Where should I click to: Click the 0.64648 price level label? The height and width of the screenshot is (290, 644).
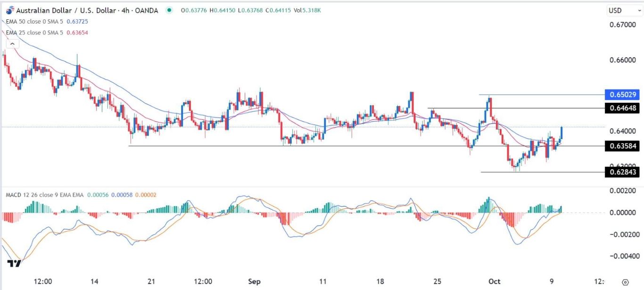tap(622, 108)
